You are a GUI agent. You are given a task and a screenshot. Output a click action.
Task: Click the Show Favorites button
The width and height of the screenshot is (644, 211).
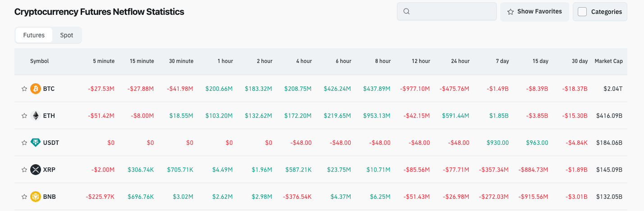point(534,12)
